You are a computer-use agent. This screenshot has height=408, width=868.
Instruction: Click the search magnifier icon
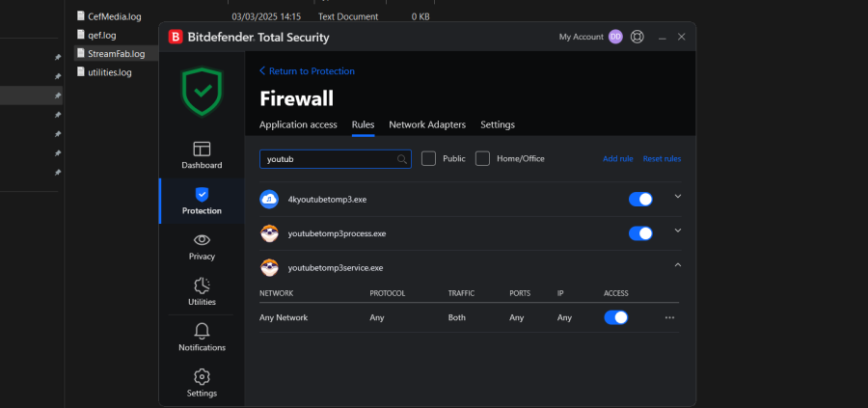coord(402,159)
